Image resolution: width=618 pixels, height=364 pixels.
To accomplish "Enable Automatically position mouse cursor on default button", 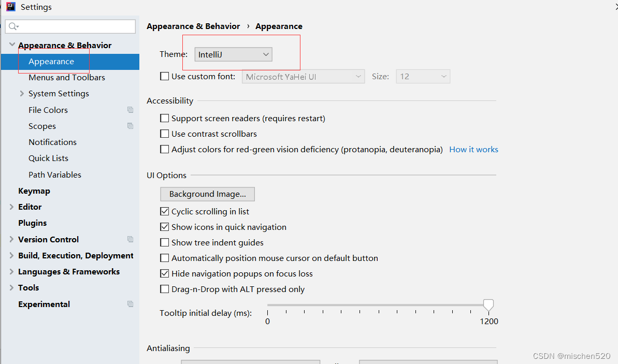I will click(x=164, y=258).
